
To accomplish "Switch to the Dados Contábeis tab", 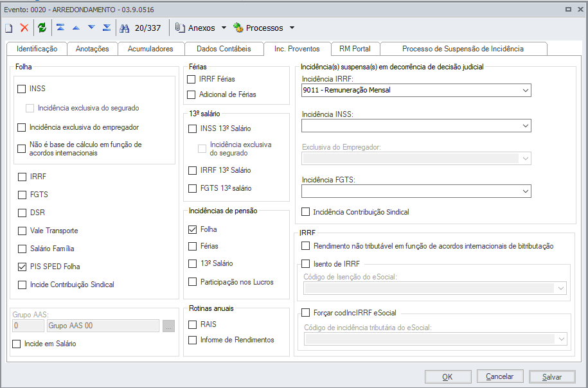I will [224, 49].
